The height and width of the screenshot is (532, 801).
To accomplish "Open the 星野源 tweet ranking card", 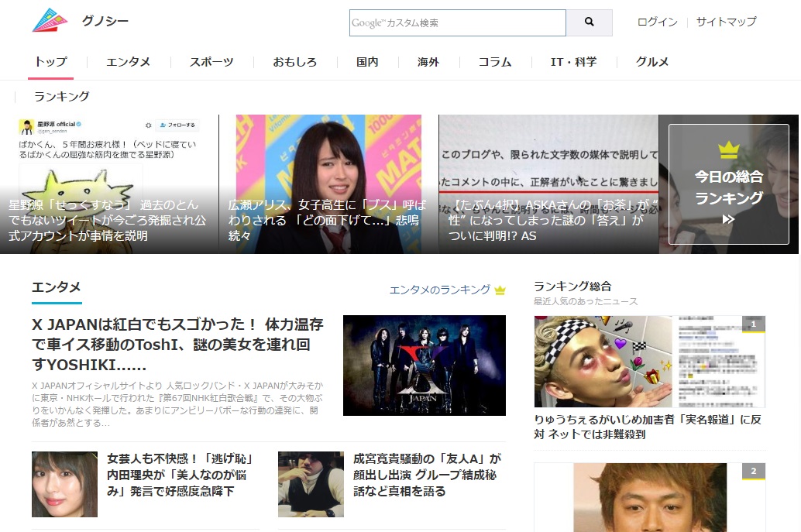I will click(109, 184).
